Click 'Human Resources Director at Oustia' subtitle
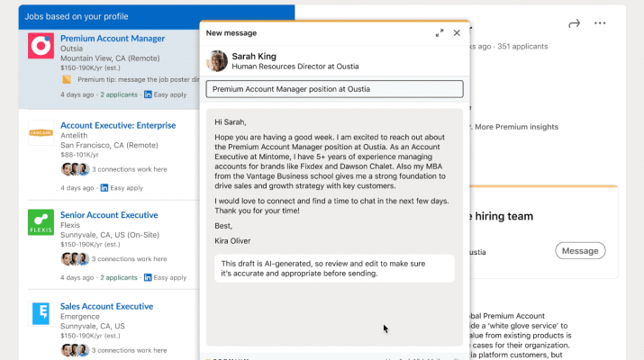 pyautogui.click(x=295, y=67)
